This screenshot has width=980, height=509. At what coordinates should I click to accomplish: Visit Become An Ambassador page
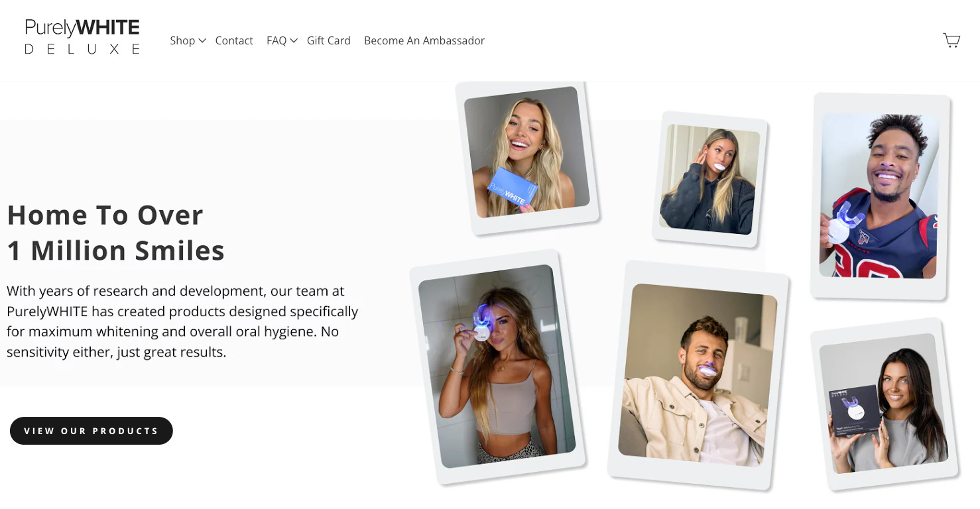click(x=424, y=41)
